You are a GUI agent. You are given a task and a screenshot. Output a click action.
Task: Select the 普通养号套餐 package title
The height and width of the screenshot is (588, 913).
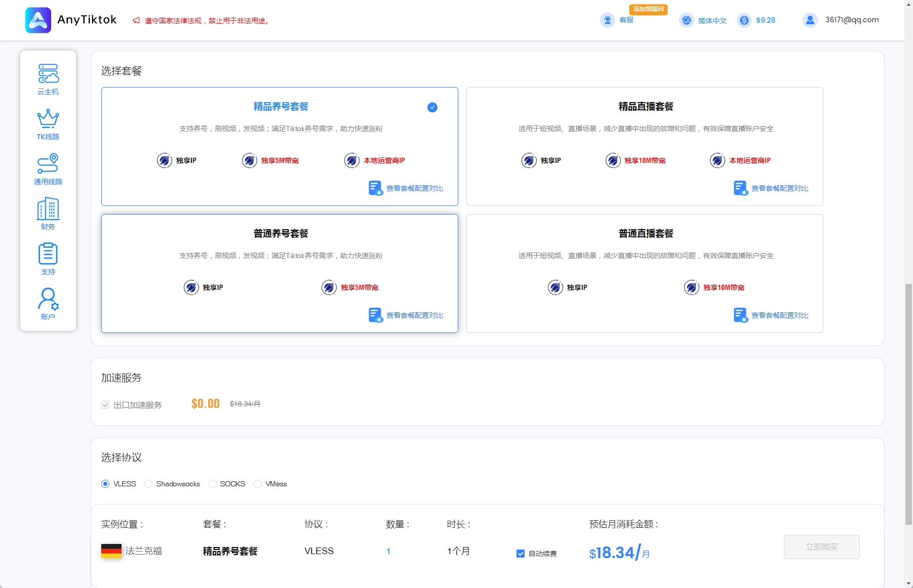[x=281, y=234]
